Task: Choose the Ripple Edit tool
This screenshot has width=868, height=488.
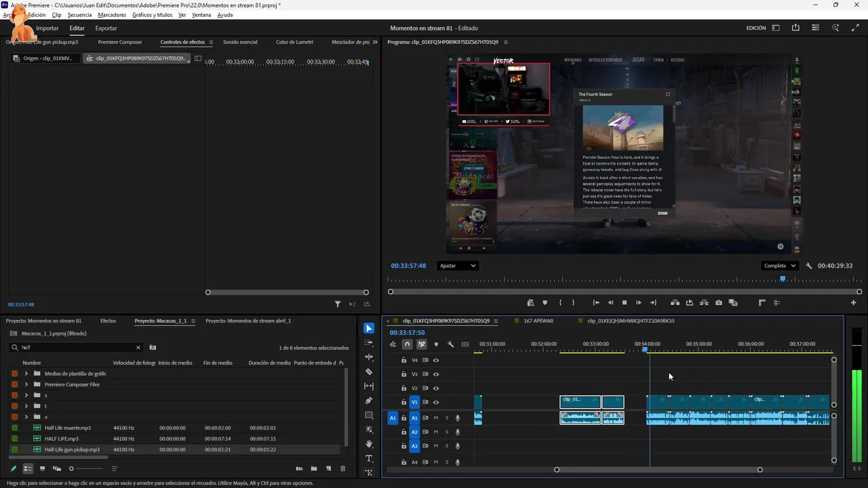Action: (369, 357)
